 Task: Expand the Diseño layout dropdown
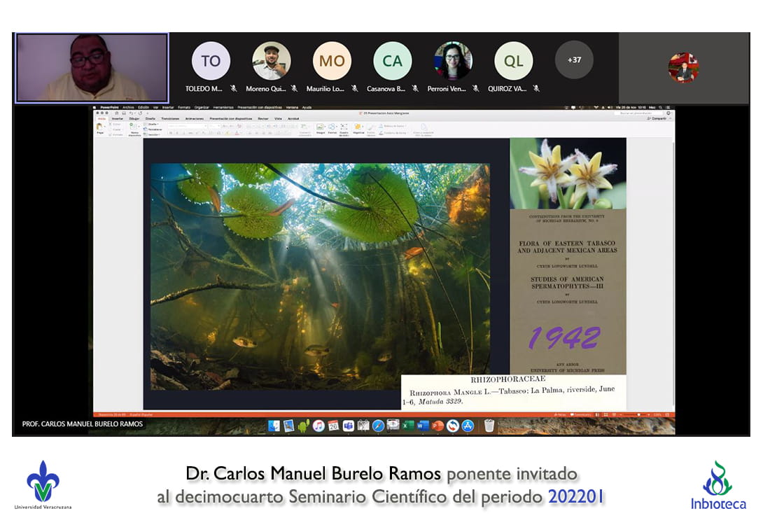point(152,124)
